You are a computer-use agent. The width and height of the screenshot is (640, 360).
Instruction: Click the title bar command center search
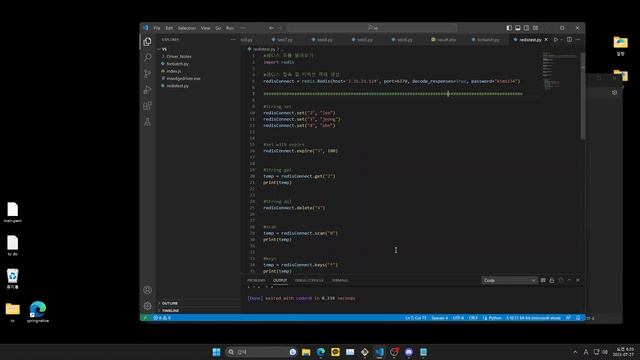[372, 28]
